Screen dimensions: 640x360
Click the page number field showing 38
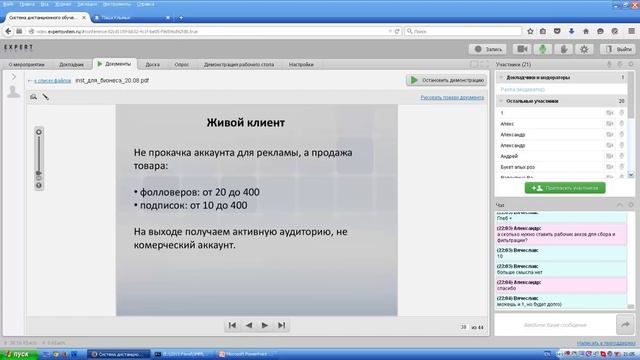point(464,327)
